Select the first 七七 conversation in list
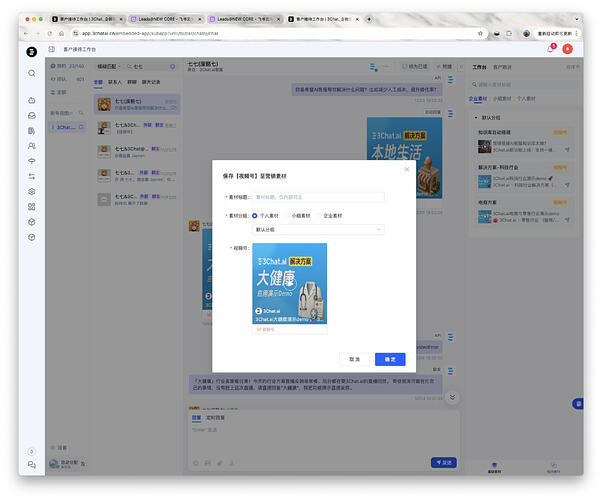This screenshot has width=602, height=500. (x=137, y=104)
